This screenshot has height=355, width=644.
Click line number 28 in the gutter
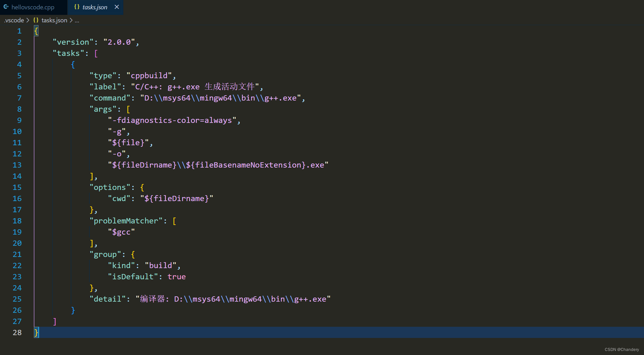click(x=17, y=333)
